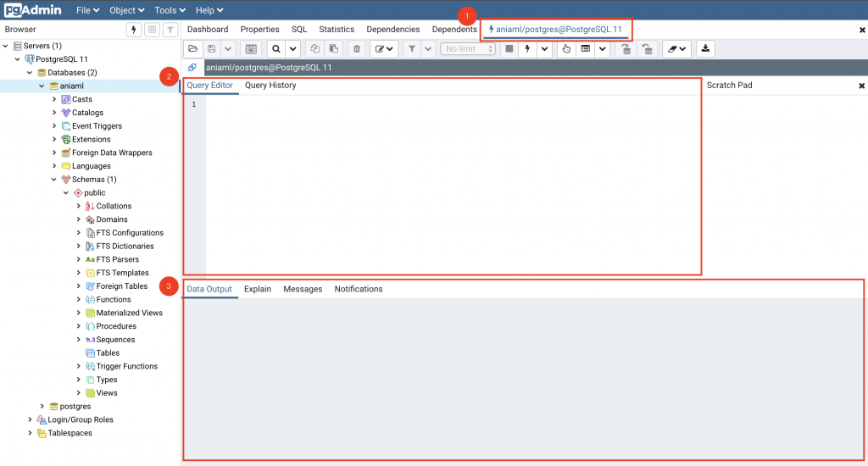Screen dimensions: 868x466
Task: Execute query with lightning bolt icon
Action: click(527, 48)
